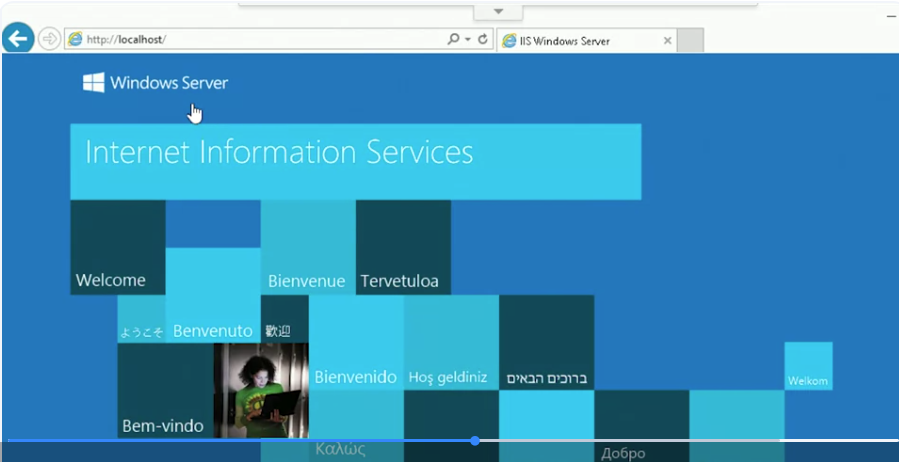
Task: Click the Hoş geldiniz tile
Action: click(451, 342)
